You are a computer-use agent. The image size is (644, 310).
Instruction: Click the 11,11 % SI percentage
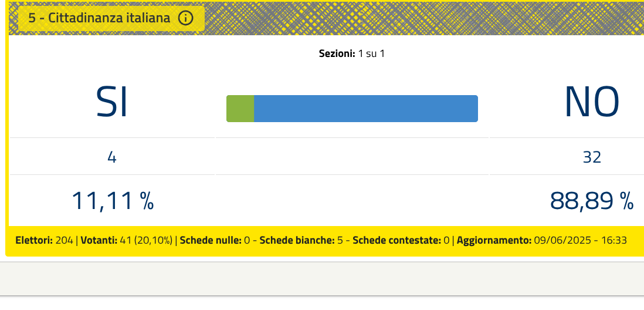click(x=113, y=201)
